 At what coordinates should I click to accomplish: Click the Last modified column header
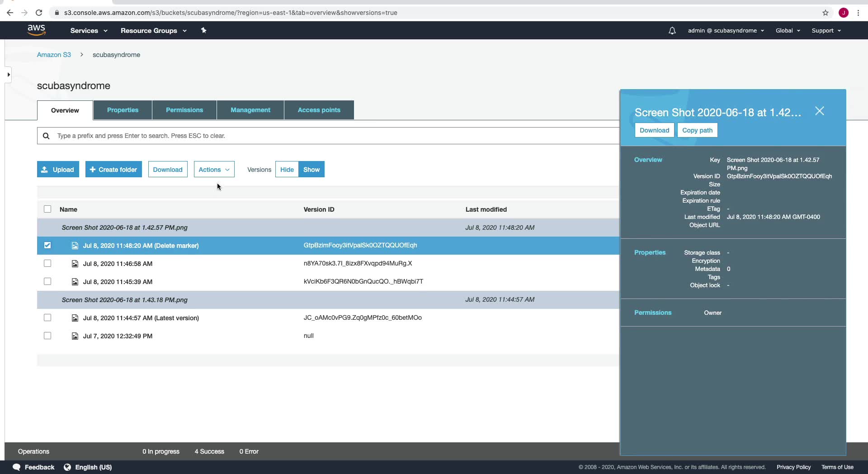pyautogui.click(x=486, y=209)
